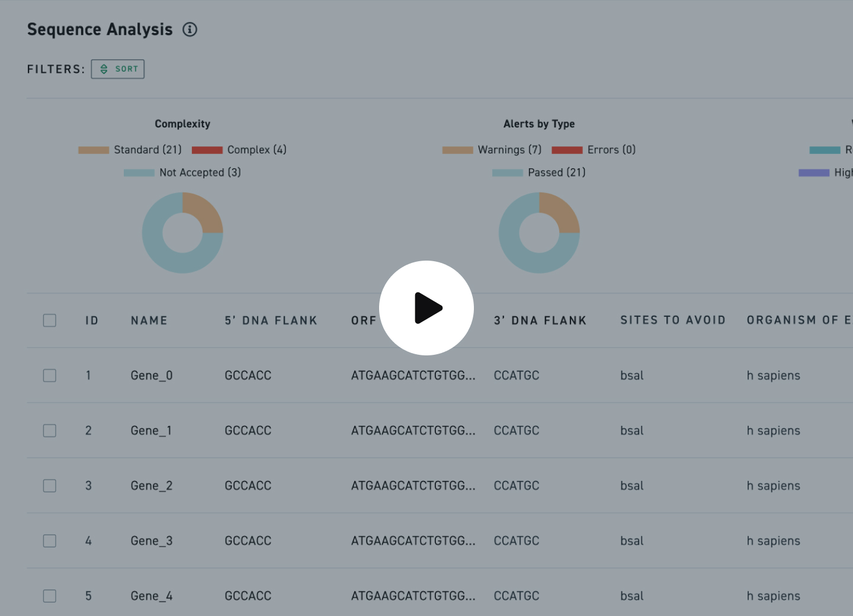This screenshot has width=853, height=616.
Task: Check the box for Gene_0 row
Action: (50, 376)
